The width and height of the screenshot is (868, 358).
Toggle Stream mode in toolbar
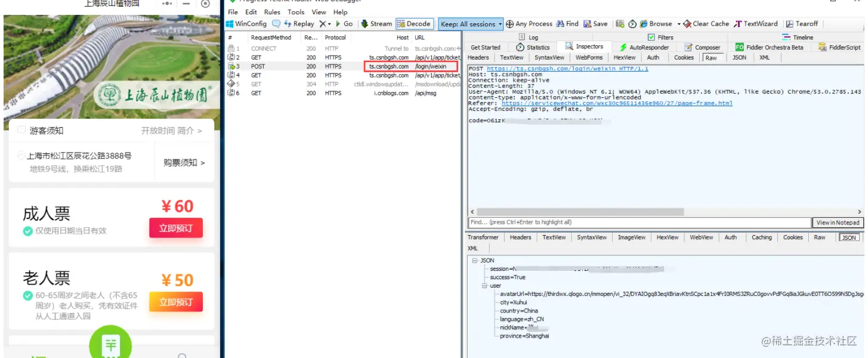point(376,24)
